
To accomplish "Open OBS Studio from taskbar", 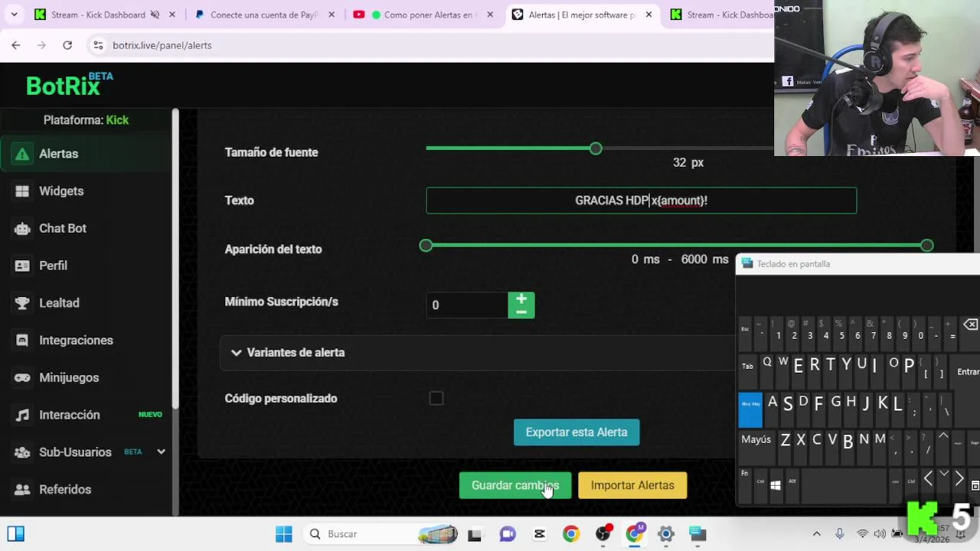I will [603, 534].
